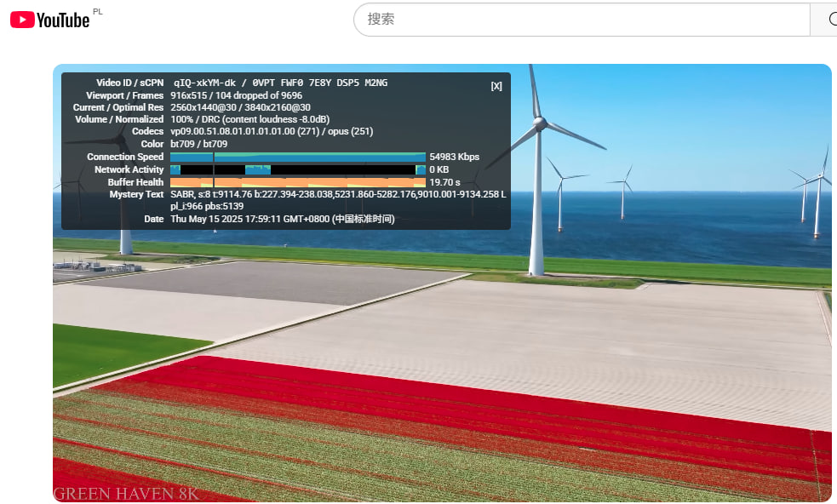The height and width of the screenshot is (504, 837).
Task: Click the Date value in stats panel
Action: (x=282, y=219)
